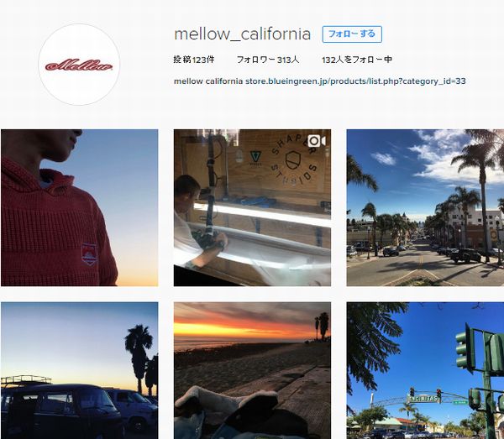Open the 132人をフォロー中 following list
Screen dimensions: 504x439
[357, 60]
